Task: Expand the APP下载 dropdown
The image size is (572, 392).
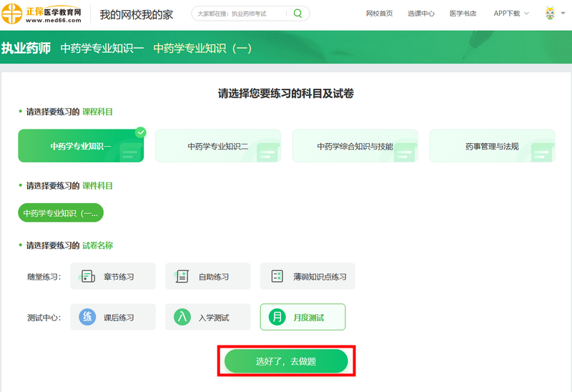Action: (x=511, y=14)
